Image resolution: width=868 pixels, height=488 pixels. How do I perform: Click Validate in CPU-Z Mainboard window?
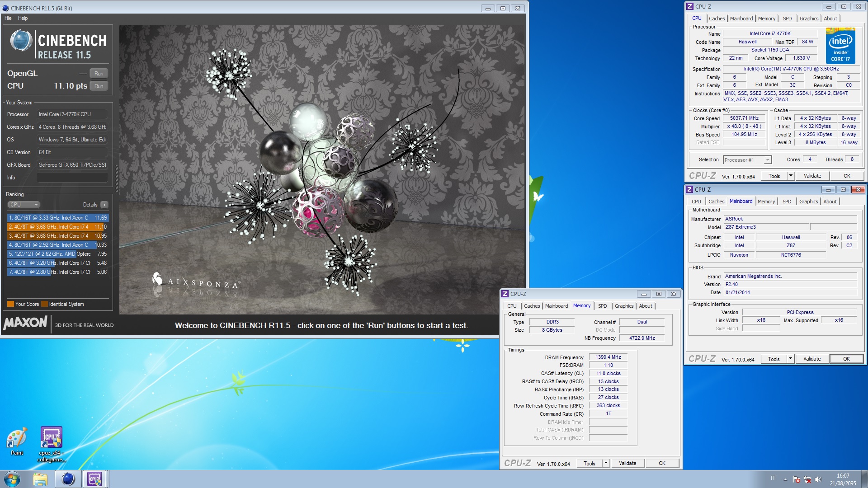click(812, 359)
